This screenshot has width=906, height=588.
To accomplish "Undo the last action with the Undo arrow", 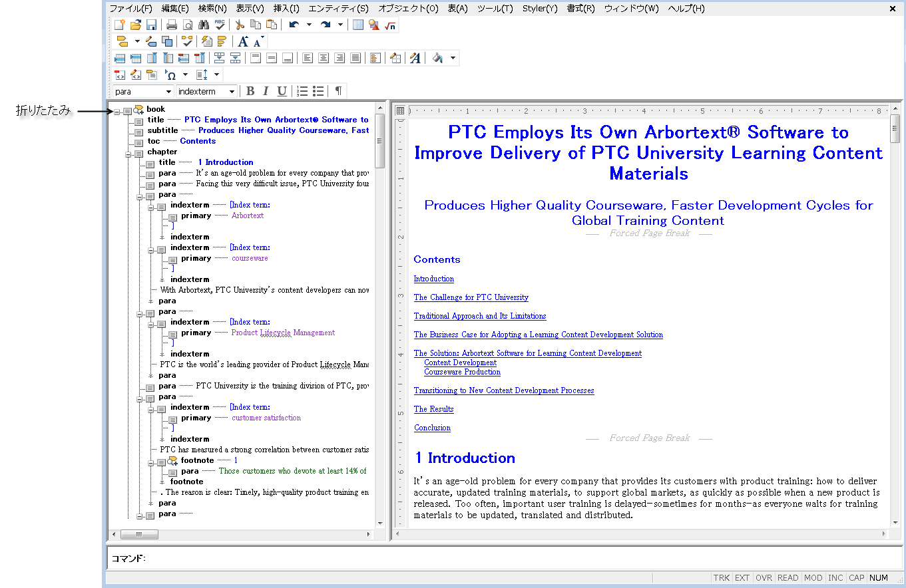I will (x=294, y=25).
